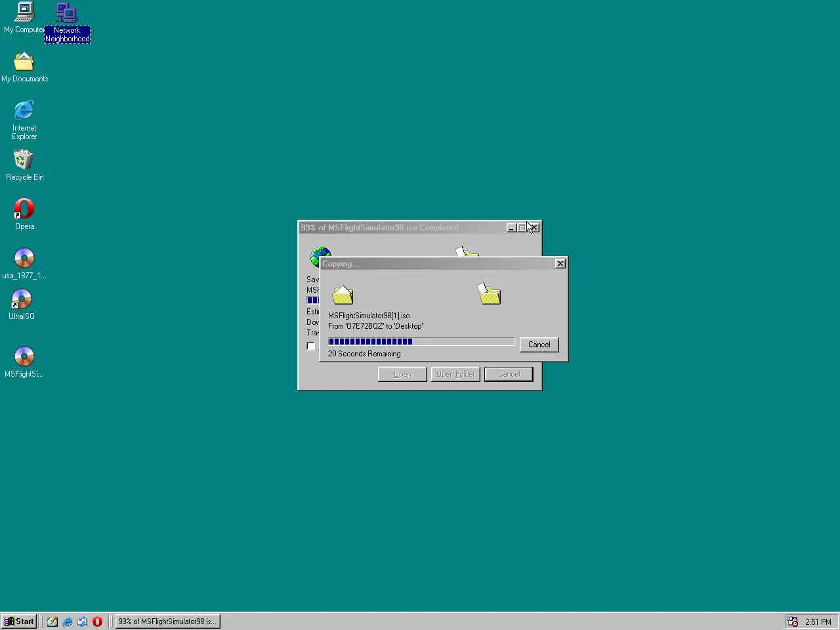Click the source folder icon in Copying dialog

(x=343, y=295)
